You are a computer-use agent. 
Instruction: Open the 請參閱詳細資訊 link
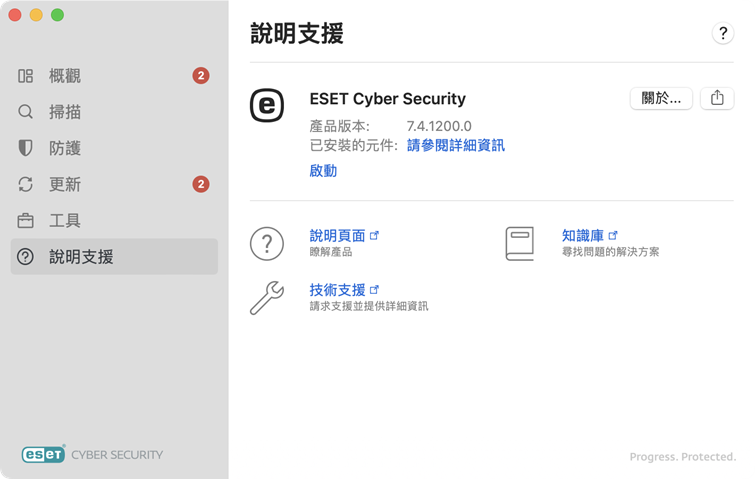(455, 145)
